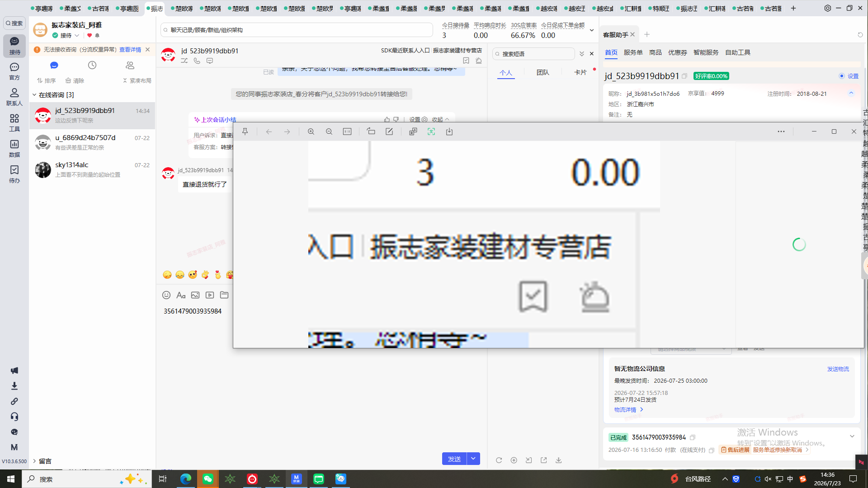Open the font settings in the chat toolbar

181,295
